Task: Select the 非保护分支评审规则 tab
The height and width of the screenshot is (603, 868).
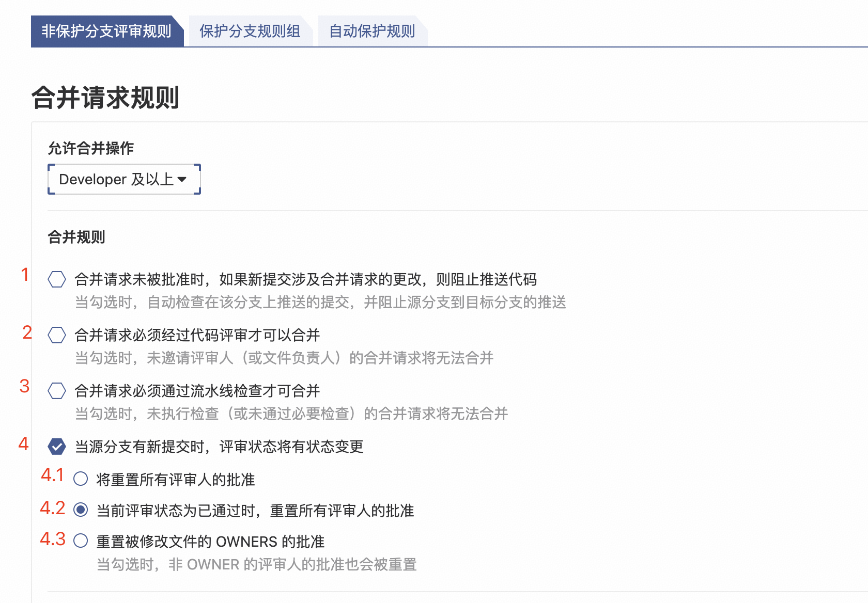Action: (x=106, y=31)
